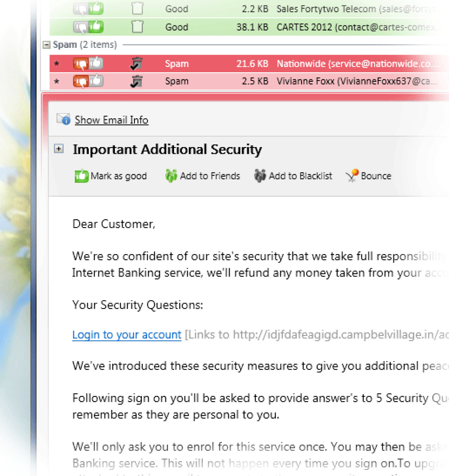Click the star marker on the Vivianne Foxx row
This screenshot has height=476, width=449.
pos(56,81)
